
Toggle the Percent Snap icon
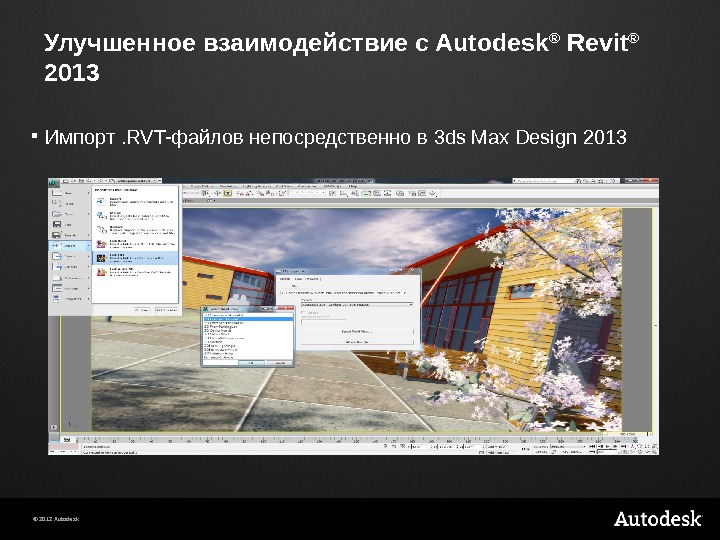[260, 193]
